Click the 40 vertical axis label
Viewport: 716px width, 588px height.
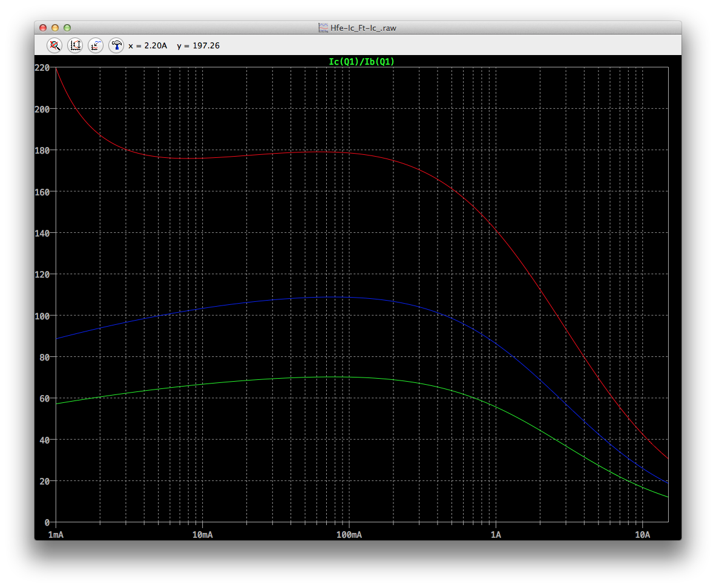point(44,440)
